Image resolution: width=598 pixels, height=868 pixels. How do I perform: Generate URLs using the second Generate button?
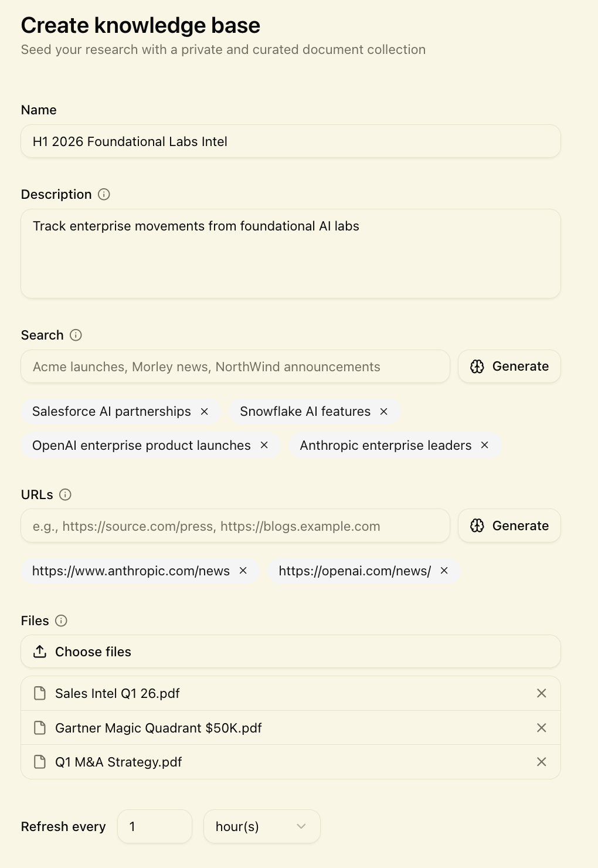[x=509, y=525]
